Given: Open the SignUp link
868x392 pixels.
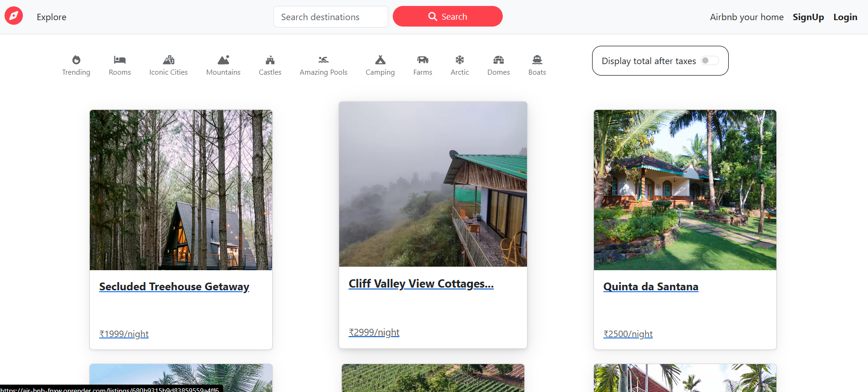Looking at the screenshot, I should [808, 17].
